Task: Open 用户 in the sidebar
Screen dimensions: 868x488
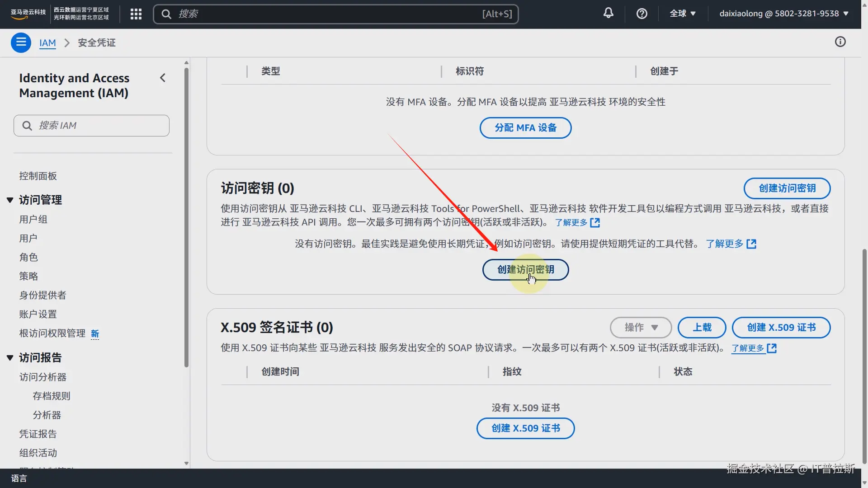Action: (28, 238)
